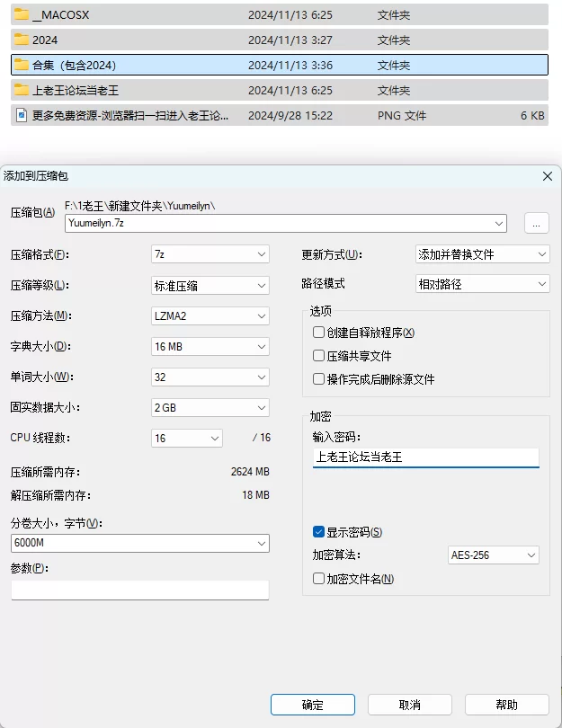Click the PNG 文件 type cell
562x728 pixels.
(x=402, y=115)
